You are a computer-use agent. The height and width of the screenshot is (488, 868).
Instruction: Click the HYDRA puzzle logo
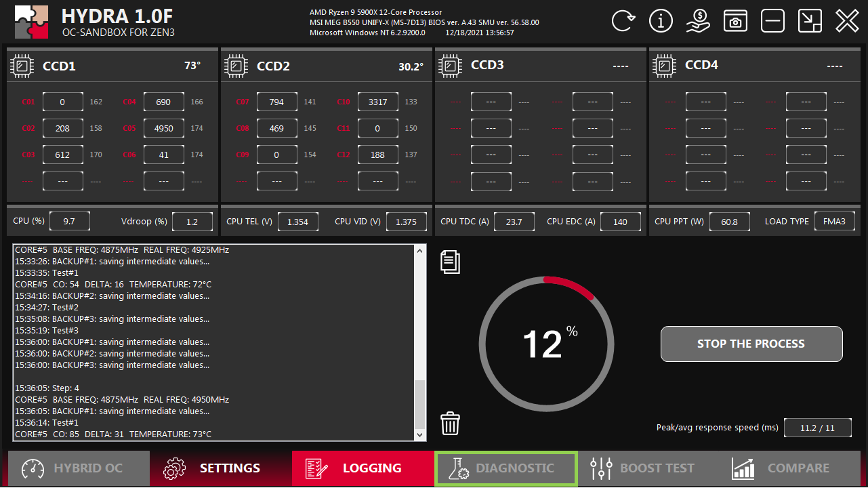click(x=31, y=22)
